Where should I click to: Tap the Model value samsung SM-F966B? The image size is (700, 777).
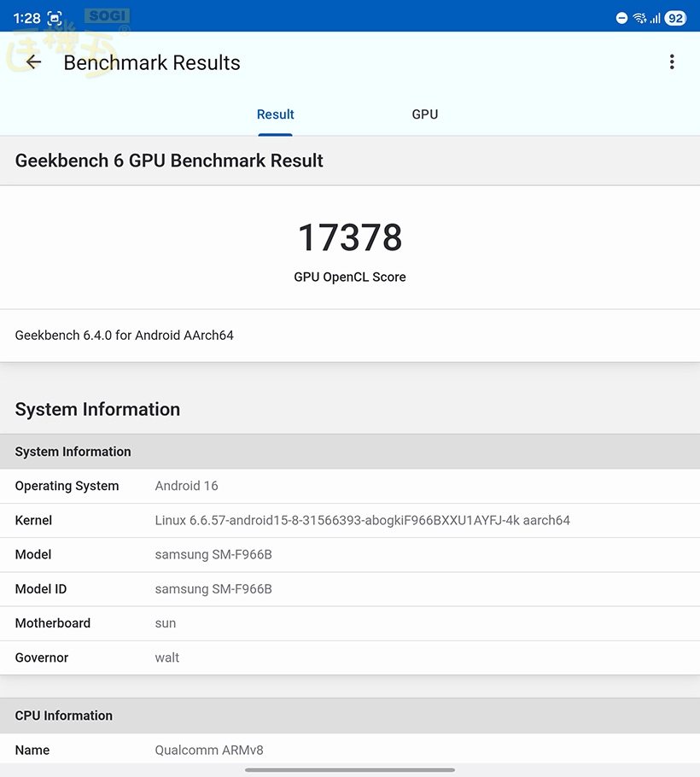tap(213, 554)
